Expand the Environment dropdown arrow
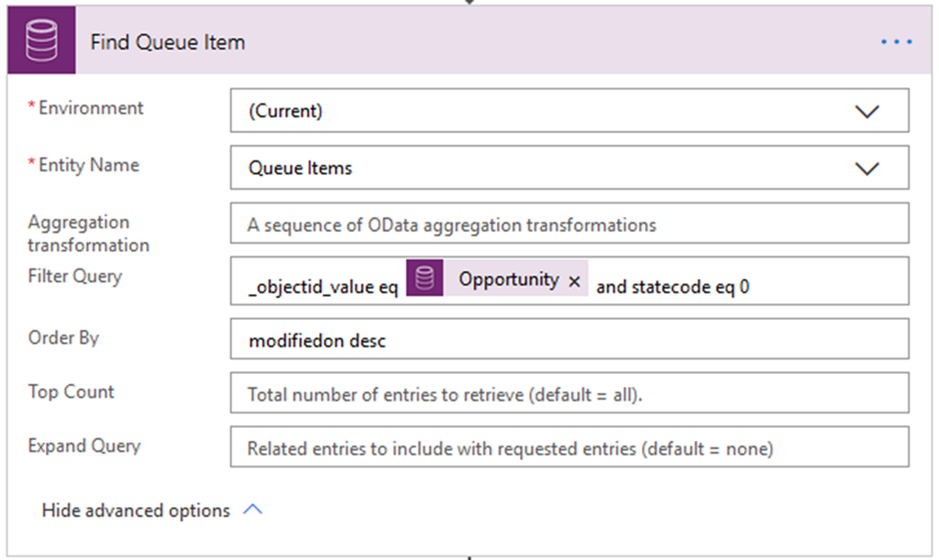This screenshot has height=560, width=939. click(866, 111)
